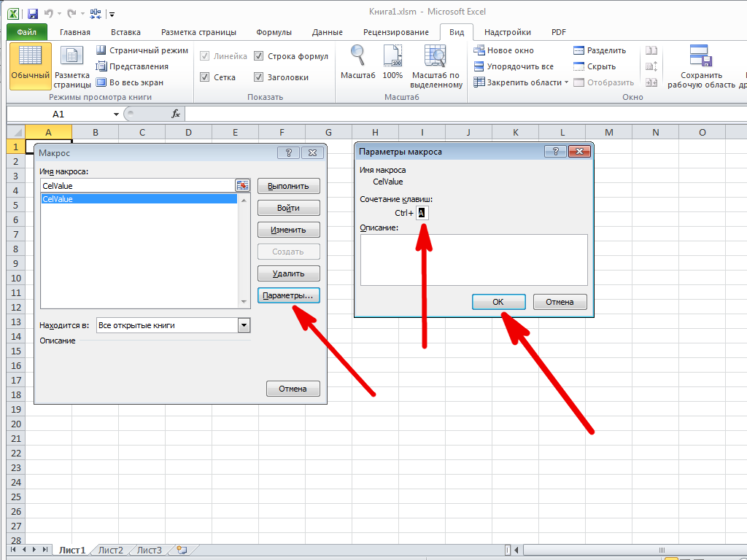
Task: Click Отмена in the Макрос dialog
Action: click(x=293, y=389)
